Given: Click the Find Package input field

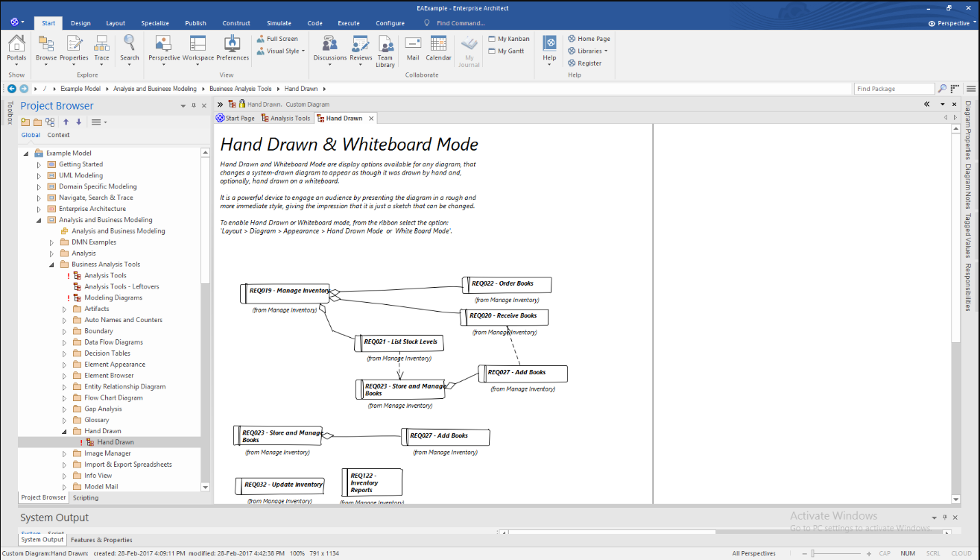Looking at the screenshot, I should pyautogui.click(x=894, y=89).
